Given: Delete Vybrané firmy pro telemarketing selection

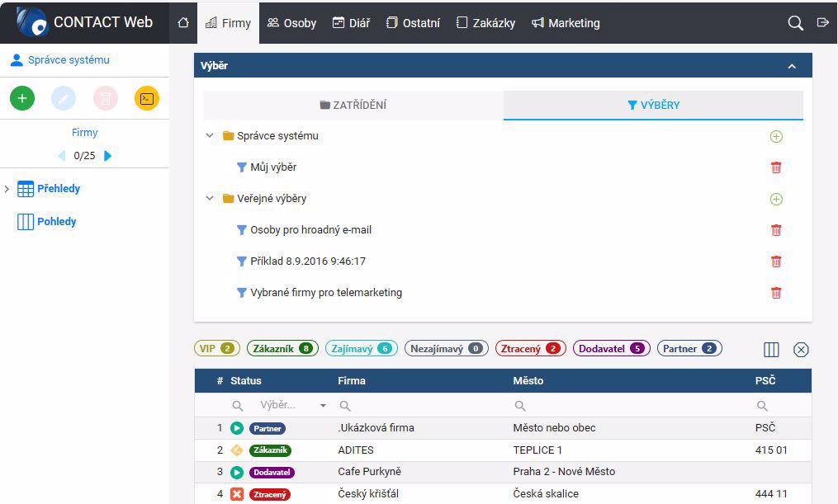Looking at the screenshot, I should coord(776,293).
